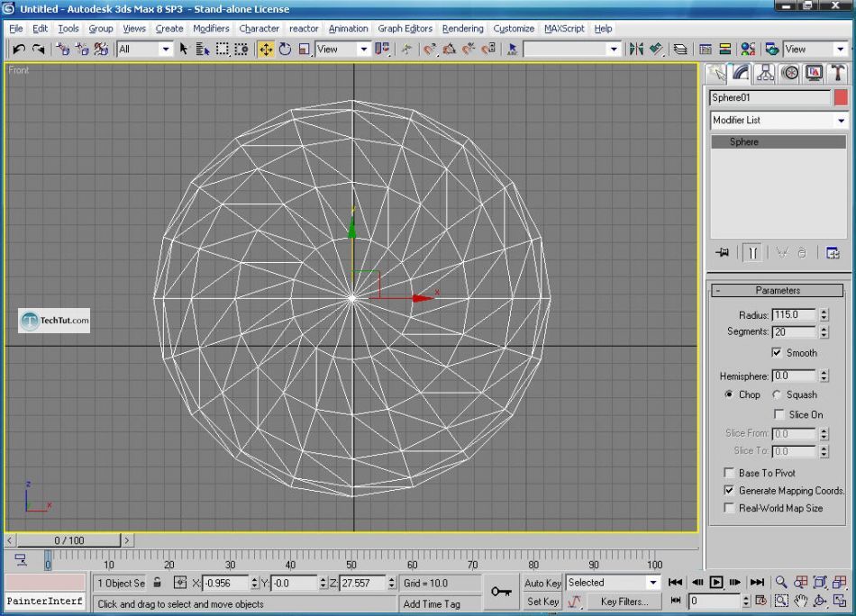This screenshot has height=616, width=856.
Task: Click the Align tool icon
Action: click(656, 50)
